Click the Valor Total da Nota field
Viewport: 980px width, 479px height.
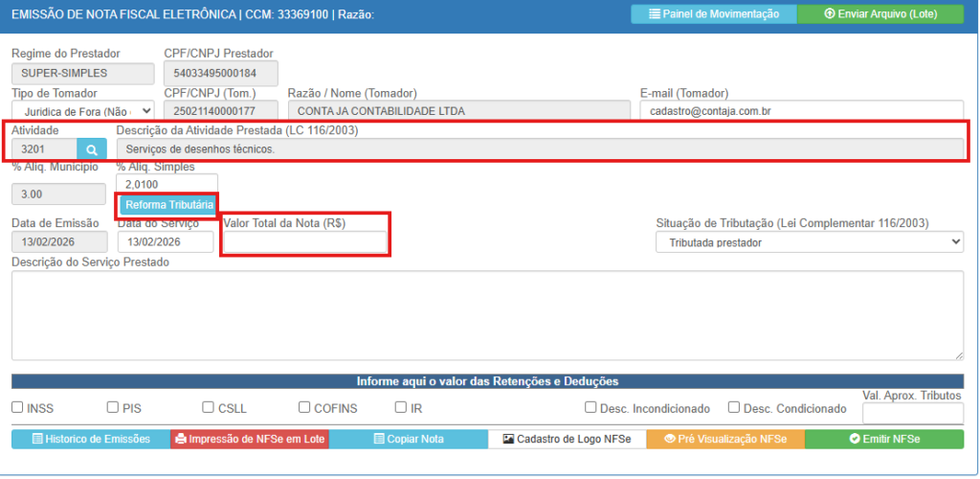point(304,242)
